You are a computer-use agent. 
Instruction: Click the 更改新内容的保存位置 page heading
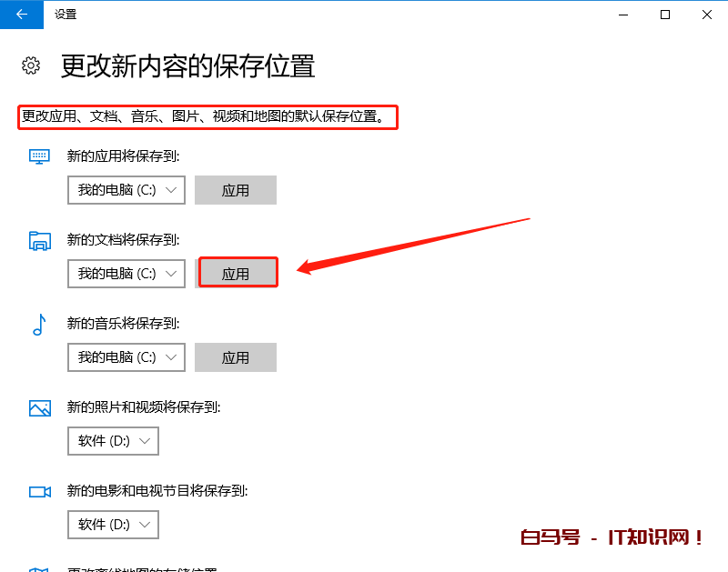tap(187, 66)
